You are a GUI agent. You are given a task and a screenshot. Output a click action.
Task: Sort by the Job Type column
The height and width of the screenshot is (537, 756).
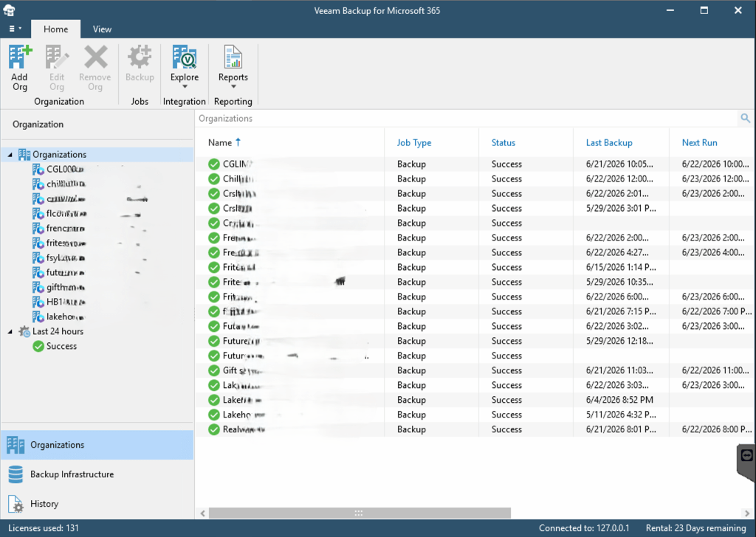click(414, 142)
